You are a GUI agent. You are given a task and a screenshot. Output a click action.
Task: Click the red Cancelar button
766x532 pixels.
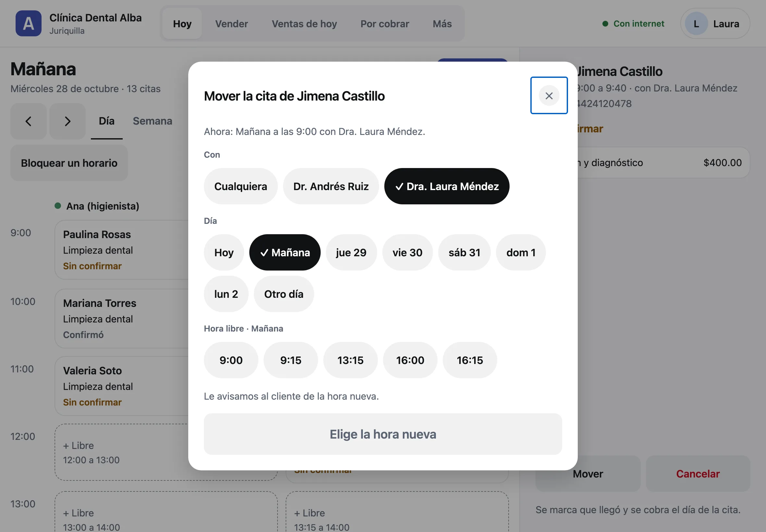pos(698,474)
